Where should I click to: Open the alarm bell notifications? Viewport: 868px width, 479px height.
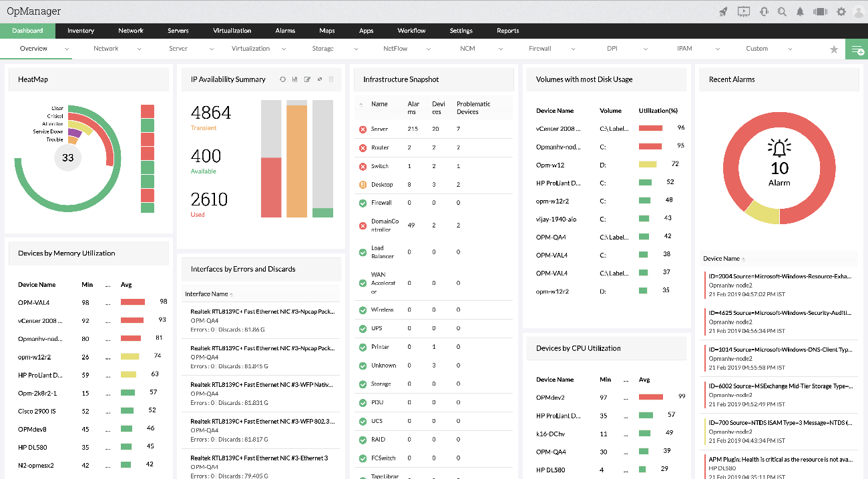tap(800, 11)
